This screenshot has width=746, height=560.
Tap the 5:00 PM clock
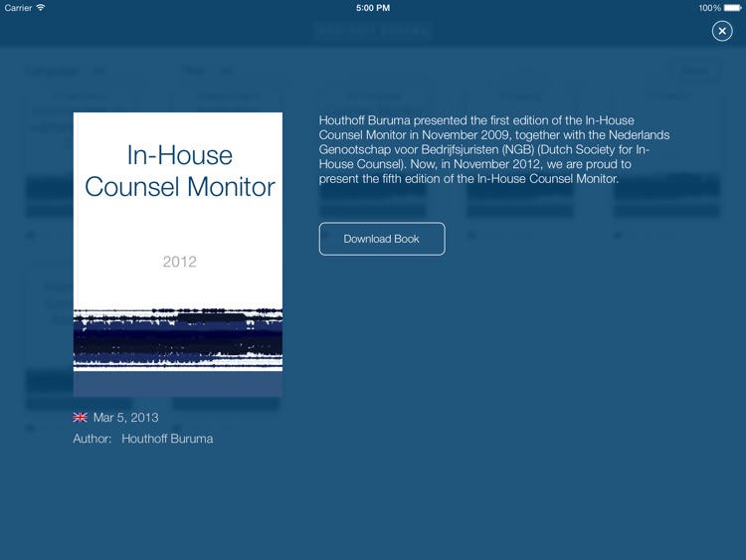[373, 8]
